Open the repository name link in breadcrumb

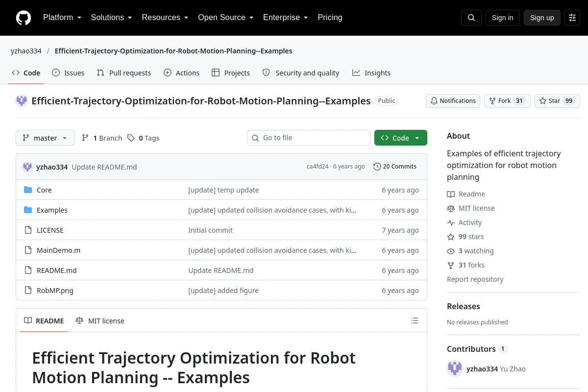coord(173,51)
